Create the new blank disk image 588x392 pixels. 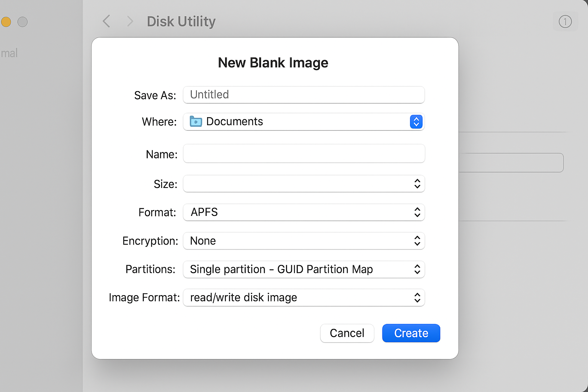coord(411,333)
